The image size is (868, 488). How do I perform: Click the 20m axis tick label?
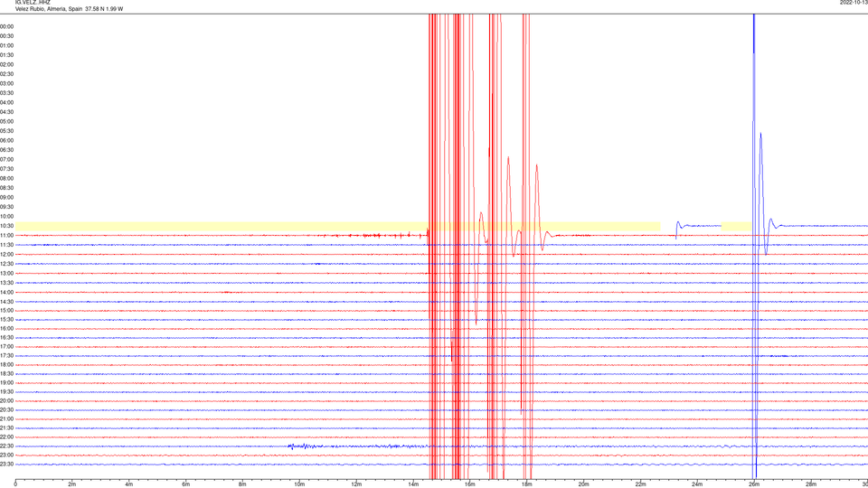pos(584,484)
